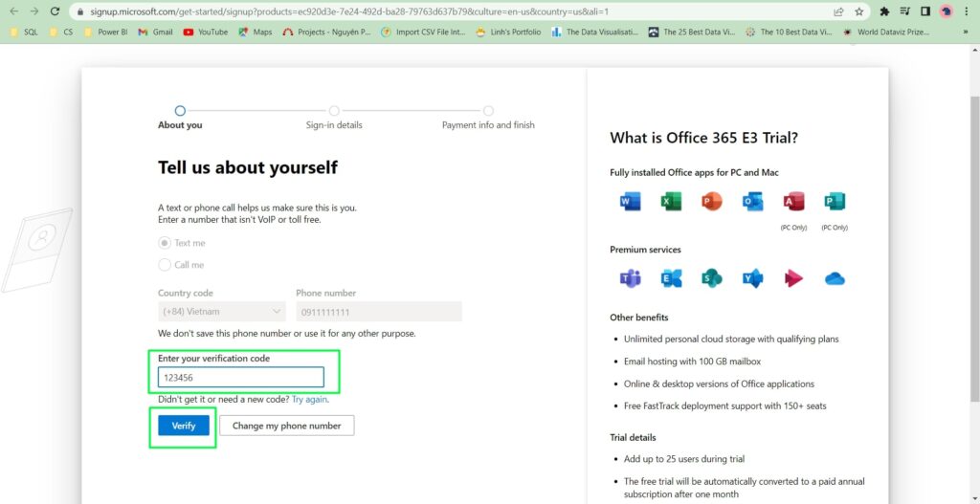Select the "Text me" radio option

[x=165, y=243]
